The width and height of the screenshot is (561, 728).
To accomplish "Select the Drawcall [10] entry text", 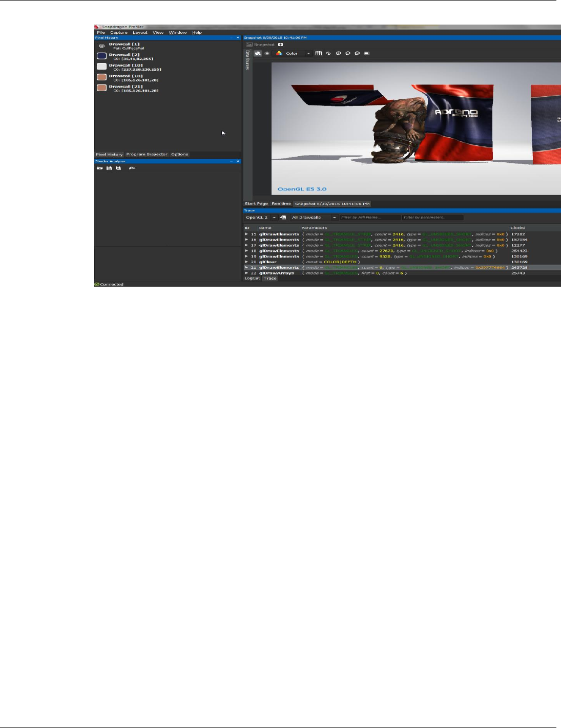I will point(126,65).
